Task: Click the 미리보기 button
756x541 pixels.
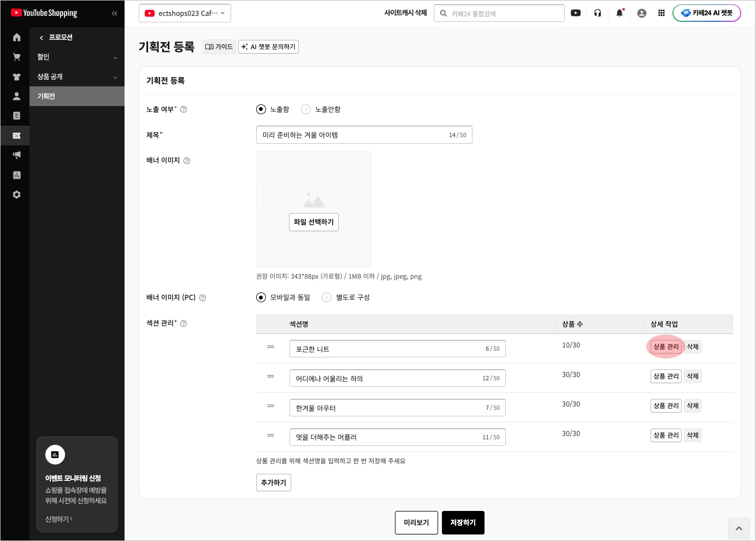Action: pos(416,523)
